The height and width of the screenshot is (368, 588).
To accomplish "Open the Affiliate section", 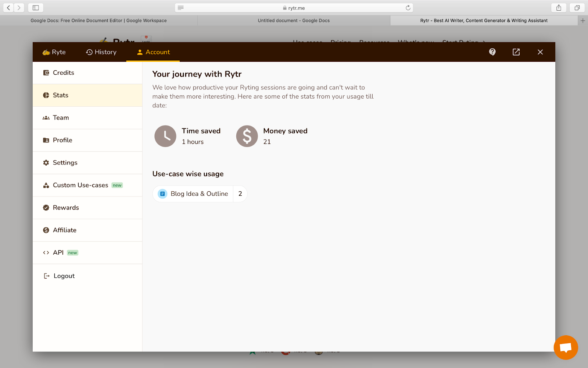I will [87, 230].
